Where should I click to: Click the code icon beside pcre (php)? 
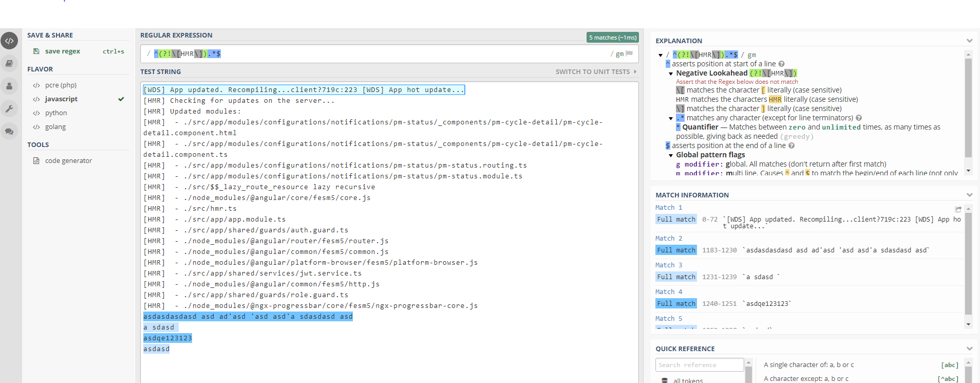click(x=36, y=85)
